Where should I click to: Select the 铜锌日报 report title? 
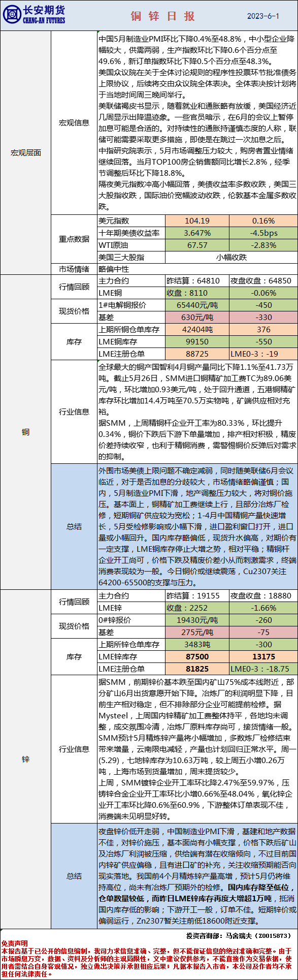click(x=162, y=16)
